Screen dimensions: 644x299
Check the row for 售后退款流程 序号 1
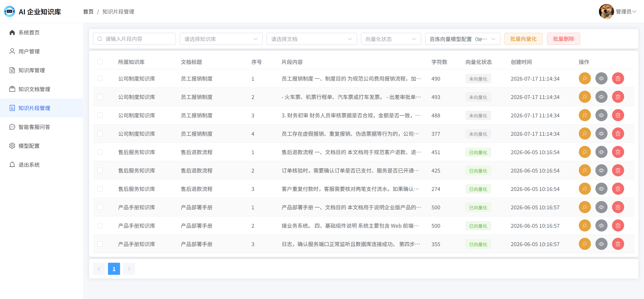(x=100, y=152)
